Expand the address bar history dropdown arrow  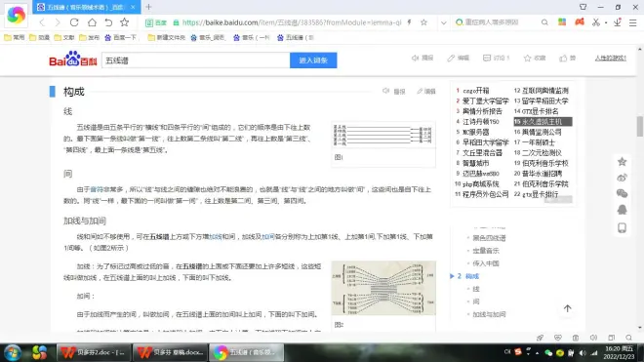click(444, 22)
